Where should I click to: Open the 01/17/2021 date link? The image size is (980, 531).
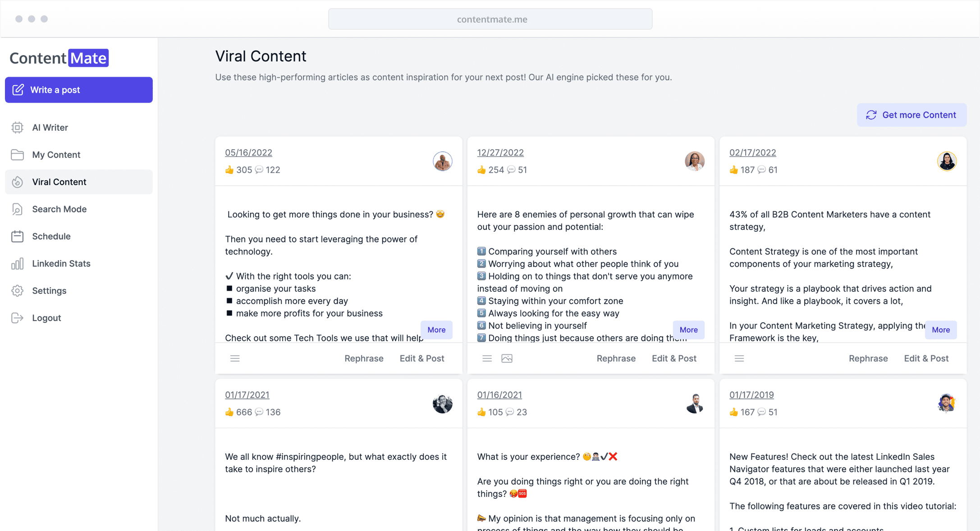[247, 395]
